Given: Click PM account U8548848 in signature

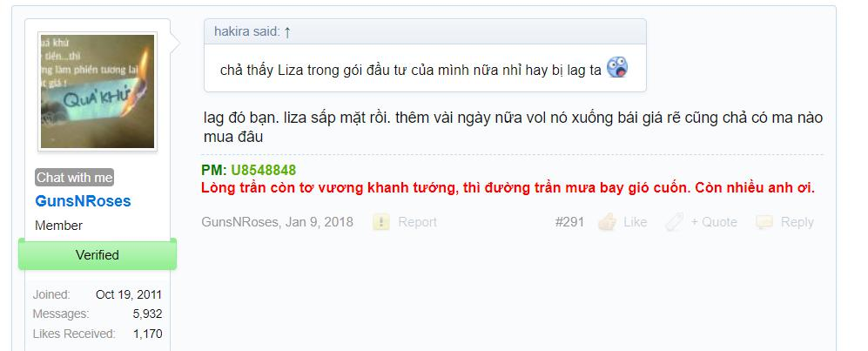Looking at the screenshot, I should [x=264, y=170].
